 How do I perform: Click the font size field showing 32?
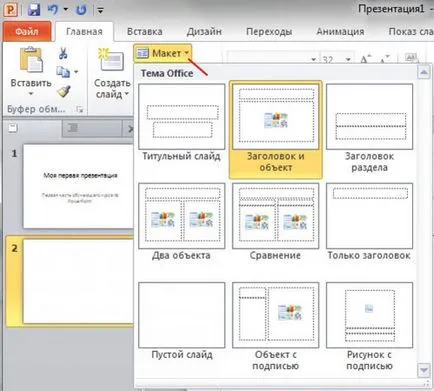pyautogui.click(x=332, y=60)
